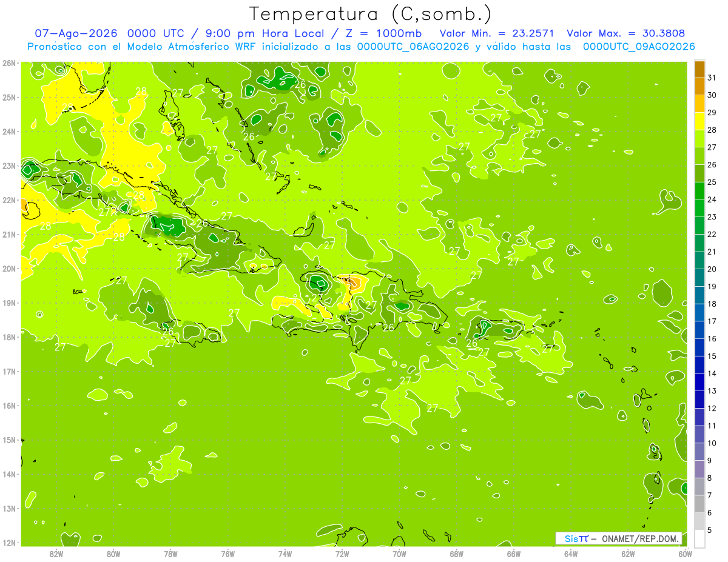Click the gray swatch between 6 and 7
The height and width of the screenshot is (562, 728).
[x=699, y=504]
